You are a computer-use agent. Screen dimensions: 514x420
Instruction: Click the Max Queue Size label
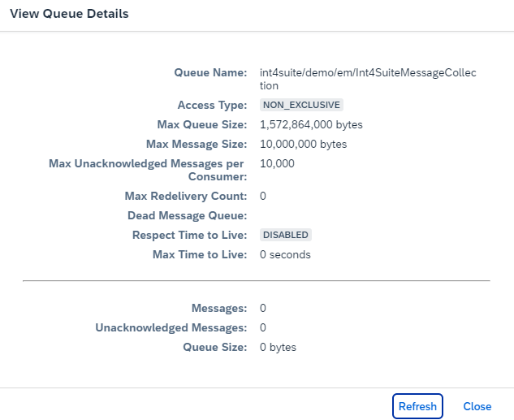pos(201,124)
